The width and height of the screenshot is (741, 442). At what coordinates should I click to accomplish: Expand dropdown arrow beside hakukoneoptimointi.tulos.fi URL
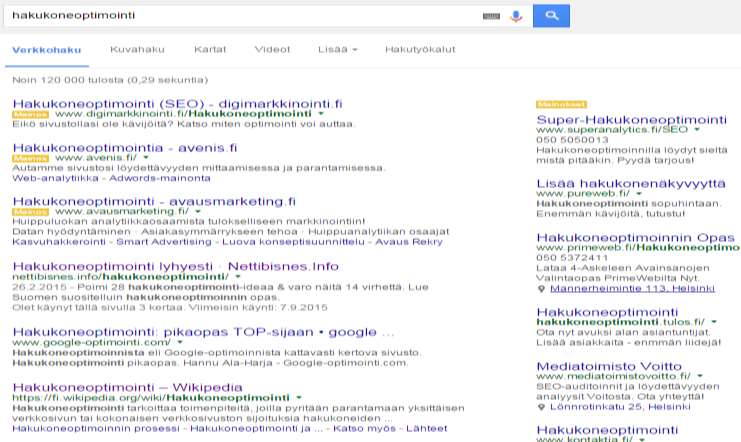[x=714, y=322]
